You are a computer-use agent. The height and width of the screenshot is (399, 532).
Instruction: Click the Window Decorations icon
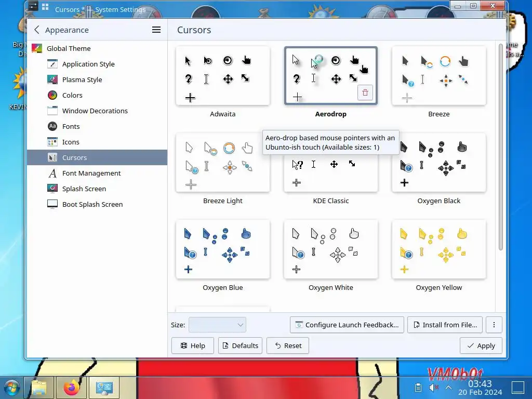point(52,111)
